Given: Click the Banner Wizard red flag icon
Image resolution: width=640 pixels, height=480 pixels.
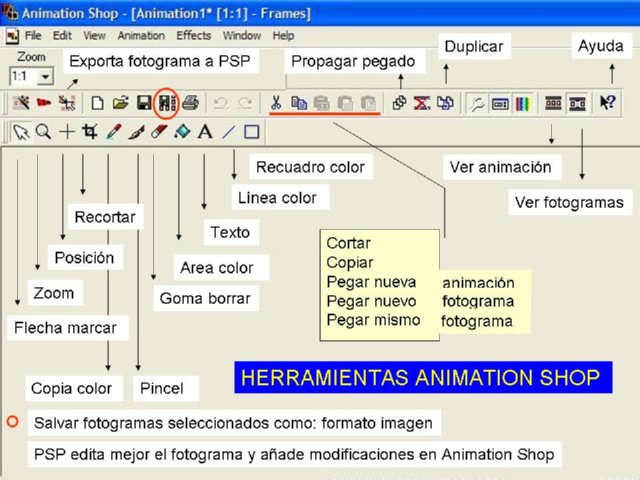Looking at the screenshot, I should click(44, 103).
